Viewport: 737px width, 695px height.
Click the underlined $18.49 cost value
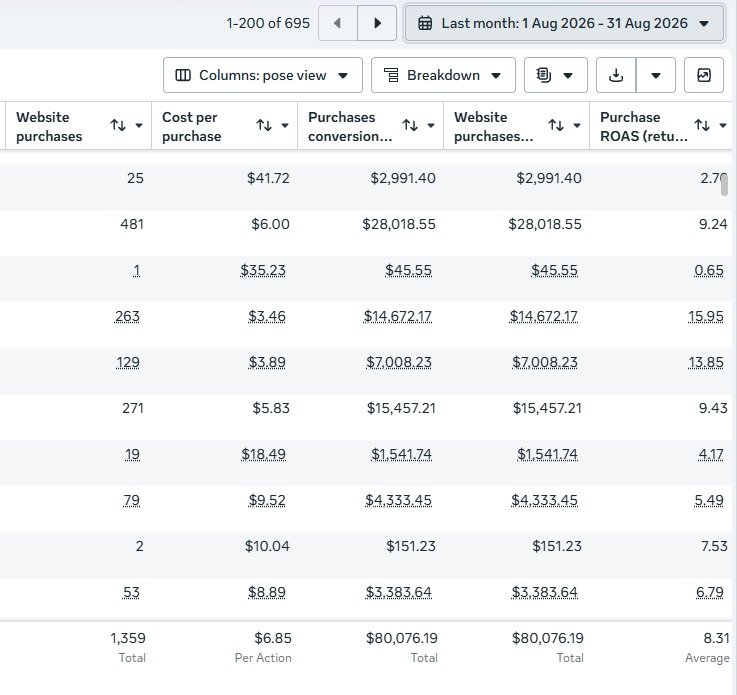263,454
